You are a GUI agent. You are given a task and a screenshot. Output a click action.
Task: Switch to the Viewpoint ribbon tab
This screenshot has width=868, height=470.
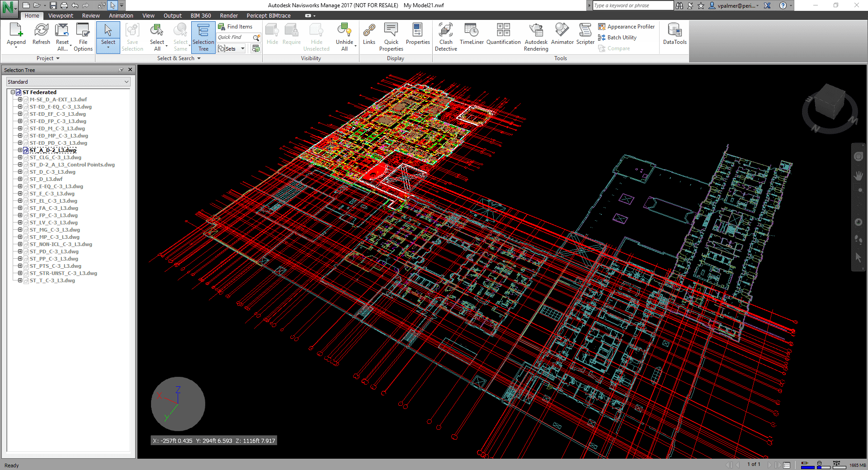61,16
